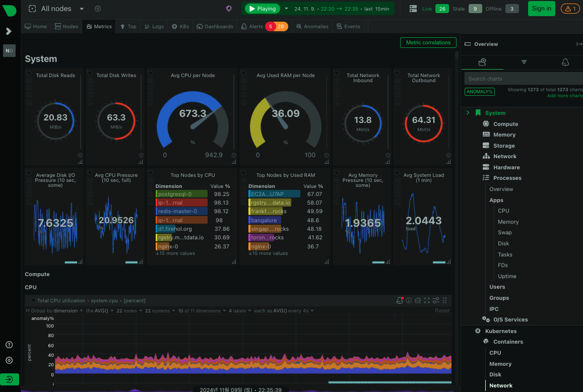Open the Group by dimension dropdown
Viewport: 583px width, 392px height.
pos(57,310)
